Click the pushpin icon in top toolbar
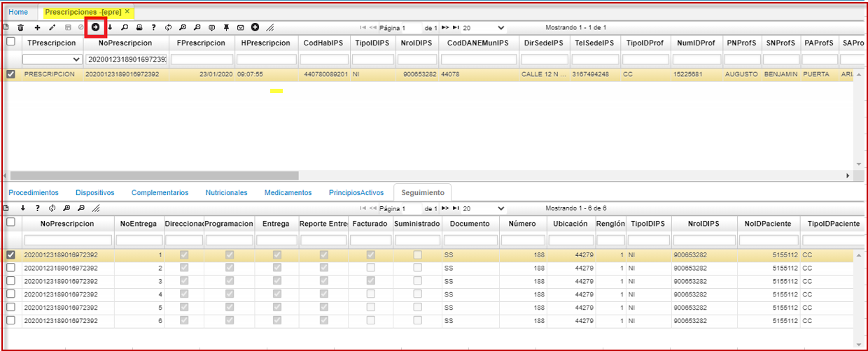The image size is (868, 351). pyautogui.click(x=226, y=27)
